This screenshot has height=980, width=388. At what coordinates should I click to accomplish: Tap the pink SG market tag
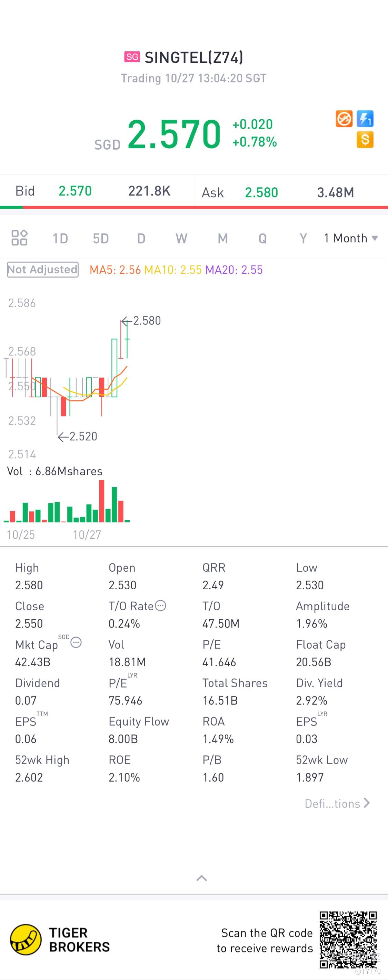pyautogui.click(x=132, y=57)
